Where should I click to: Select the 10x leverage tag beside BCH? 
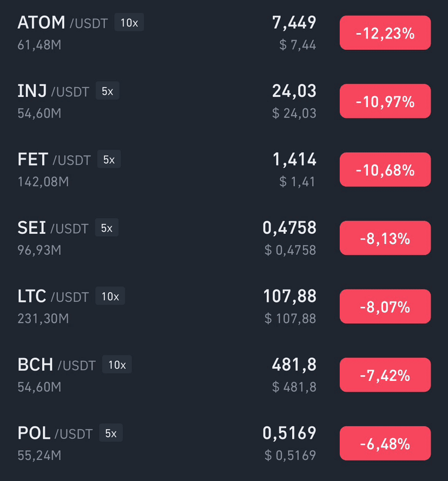pyautogui.click(x=117, y=365)
